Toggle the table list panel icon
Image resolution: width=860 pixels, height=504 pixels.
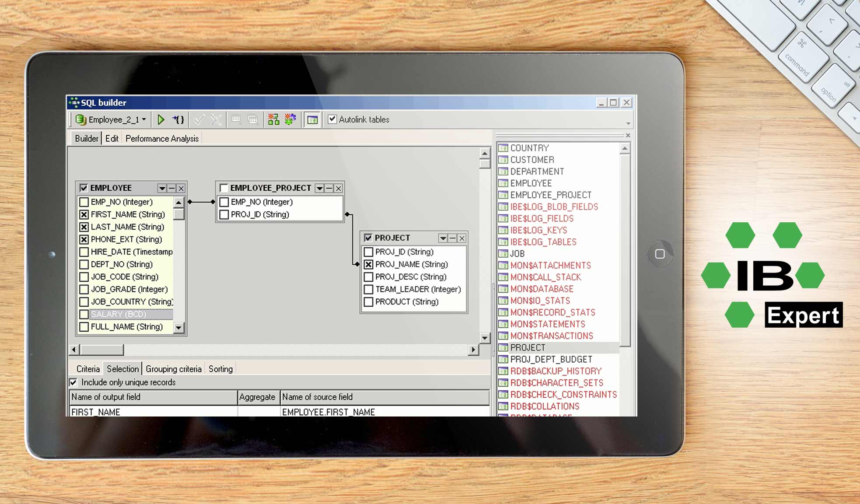[312, 120]
